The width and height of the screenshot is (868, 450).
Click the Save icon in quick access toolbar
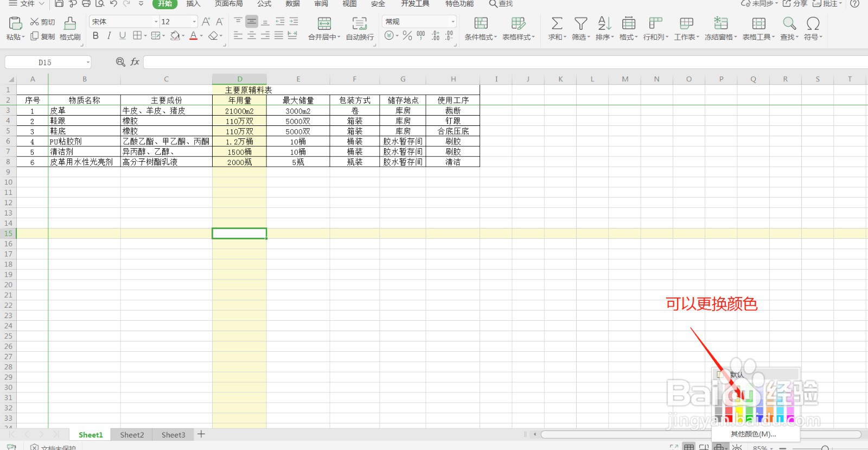(x=59, y=3)
